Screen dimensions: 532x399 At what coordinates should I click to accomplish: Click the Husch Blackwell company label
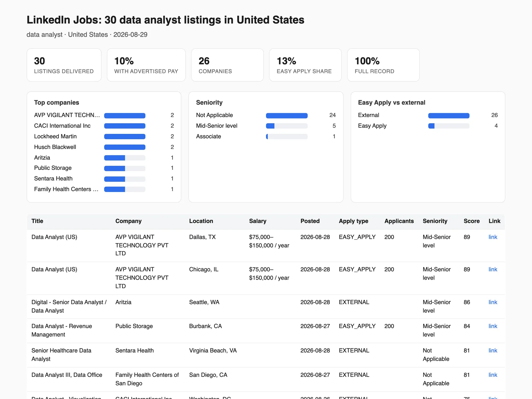pyautogui.click(x=55, y=147)
